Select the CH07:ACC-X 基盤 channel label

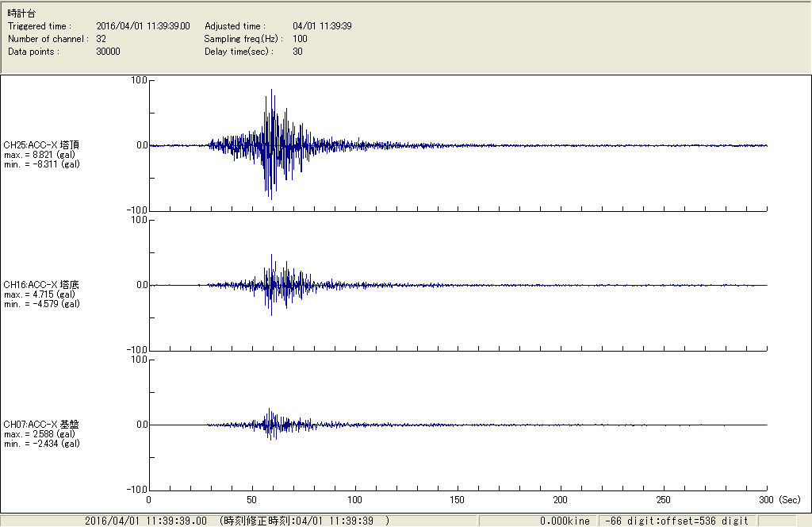click(41, 425)
